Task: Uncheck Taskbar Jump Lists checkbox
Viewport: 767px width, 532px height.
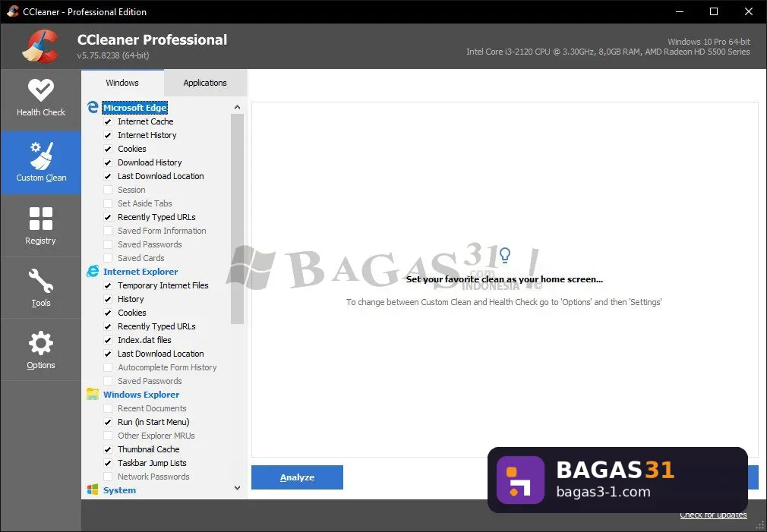Action: pos(108,463)
